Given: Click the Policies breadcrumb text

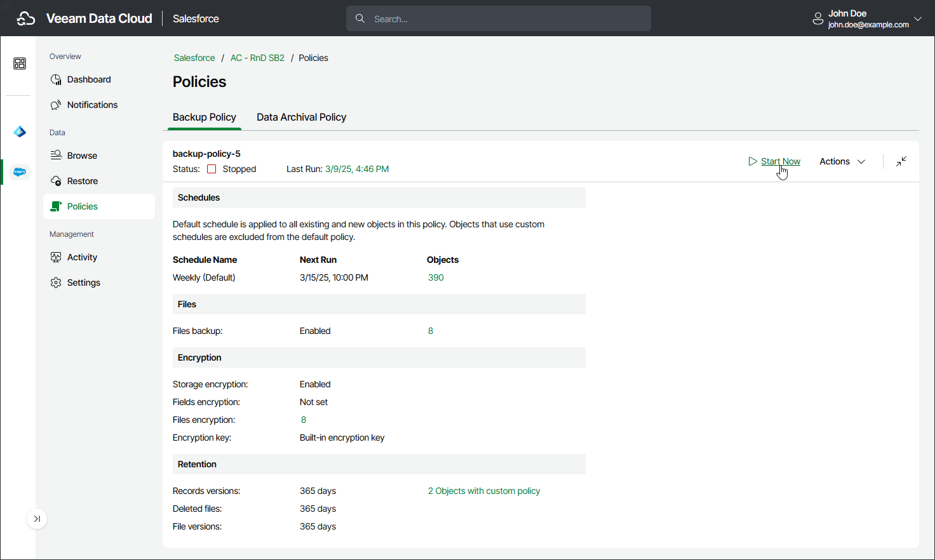Looking at the screenshot, I should point(313,58).
